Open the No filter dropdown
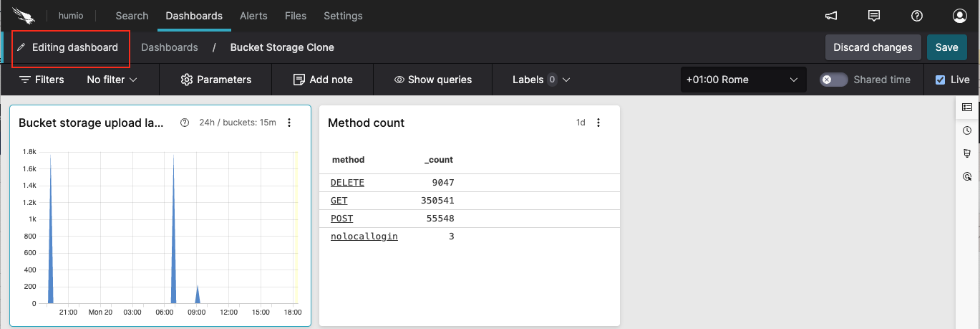 (x=112, y=80)
